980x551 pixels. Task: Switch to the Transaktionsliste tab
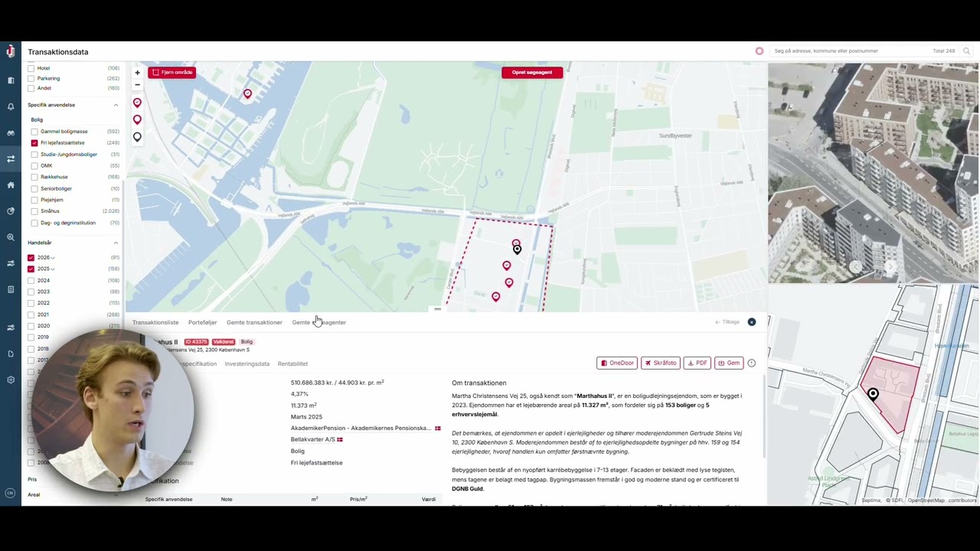point(155,322)
